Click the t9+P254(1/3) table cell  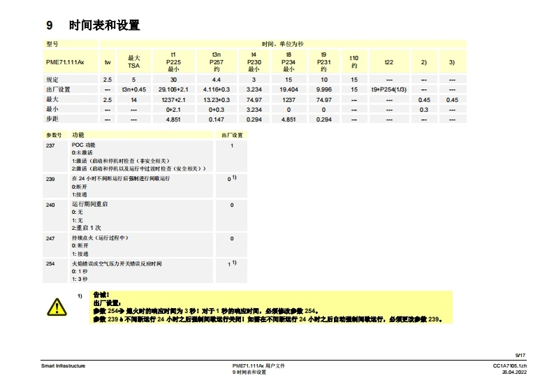(x=388, y=89)
